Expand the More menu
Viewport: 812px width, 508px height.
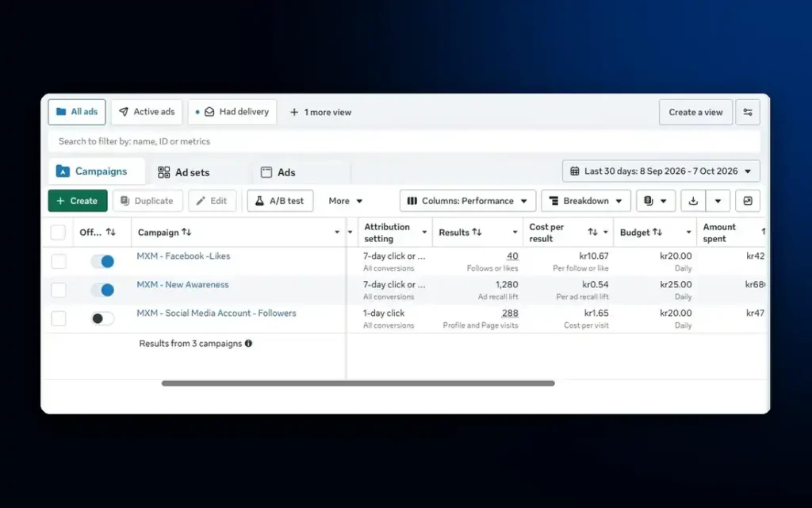pyautogui.click(x=346, y=201)
